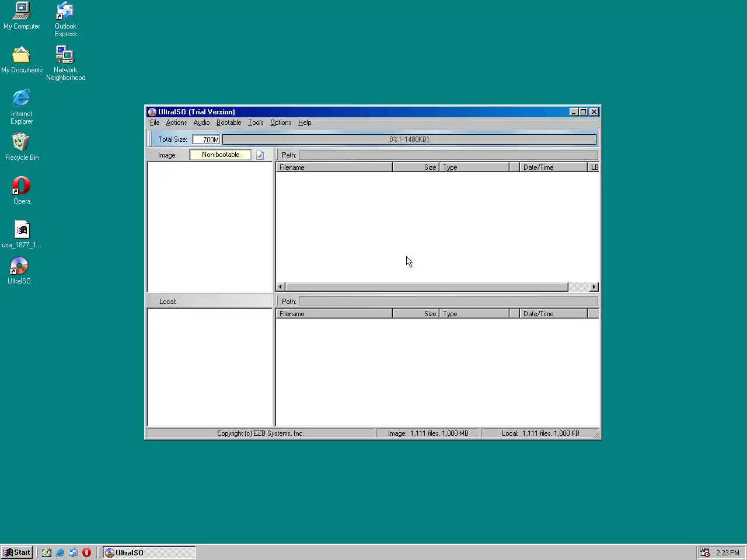Open the Options menu
The width and height of the screenshot is (747, 560).
(281, 123)
